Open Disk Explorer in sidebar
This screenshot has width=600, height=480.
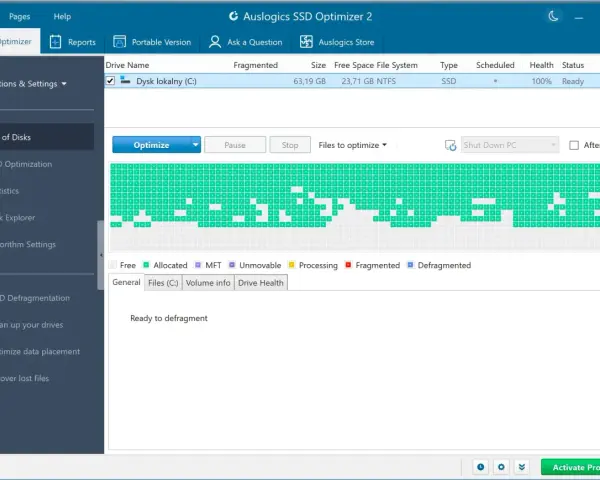pos(18,217)
